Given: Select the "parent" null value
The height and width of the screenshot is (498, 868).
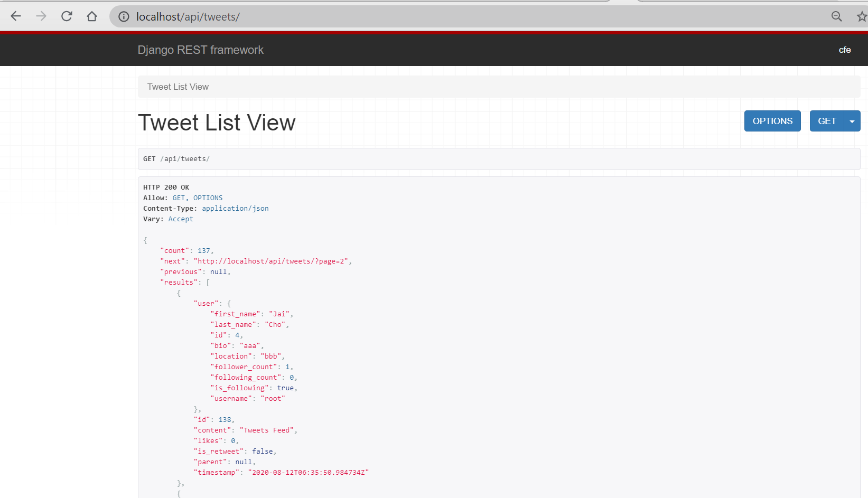Looking at the screenshot, I should click(244, 462).
